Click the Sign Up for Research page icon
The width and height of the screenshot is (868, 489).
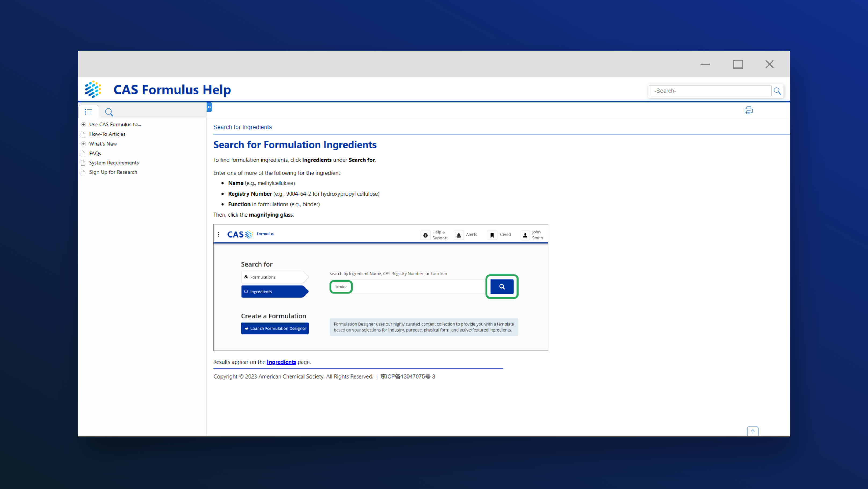click(83, 172)
